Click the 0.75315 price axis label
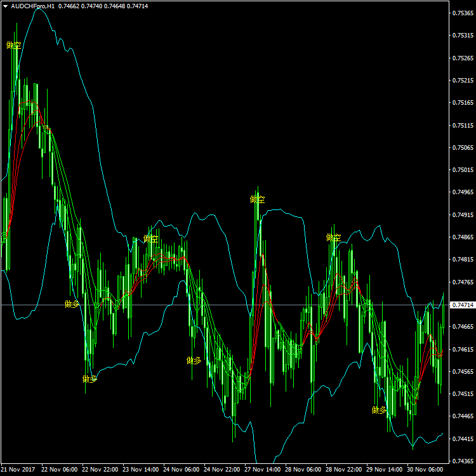The height and width of the screenshot is (476, 476). point(463,35)
